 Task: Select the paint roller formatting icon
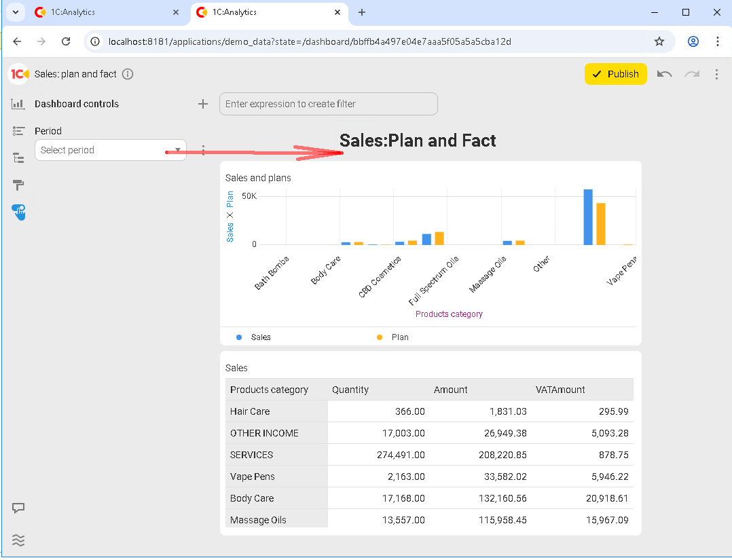point(18,185)
